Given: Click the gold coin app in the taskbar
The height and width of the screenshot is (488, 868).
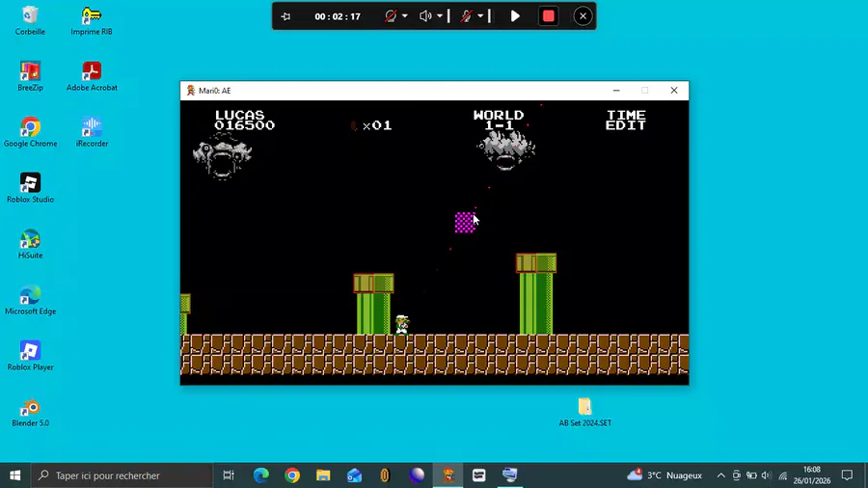Looking at the screenshot, I should (x=385, y=475).
